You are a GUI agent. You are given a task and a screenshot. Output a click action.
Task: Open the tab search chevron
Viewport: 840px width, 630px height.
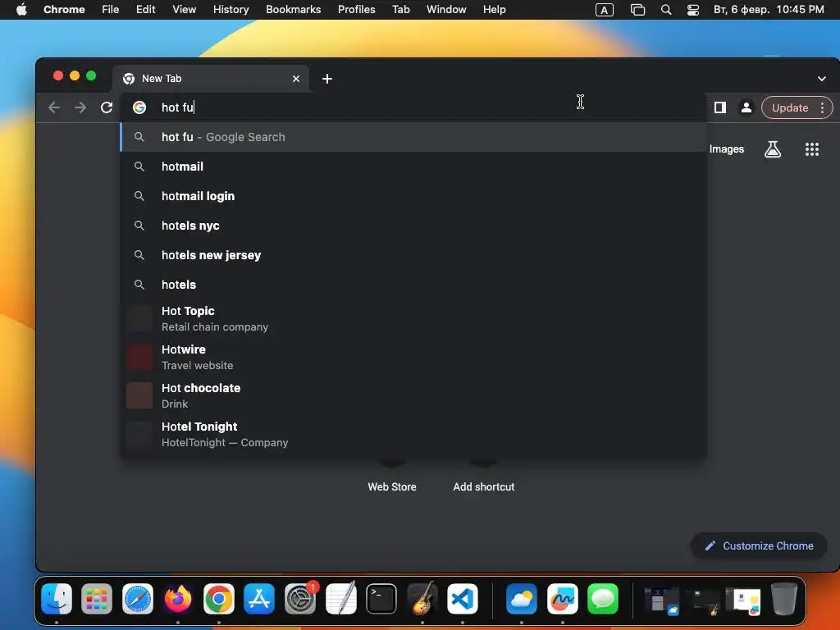point(822,79)
